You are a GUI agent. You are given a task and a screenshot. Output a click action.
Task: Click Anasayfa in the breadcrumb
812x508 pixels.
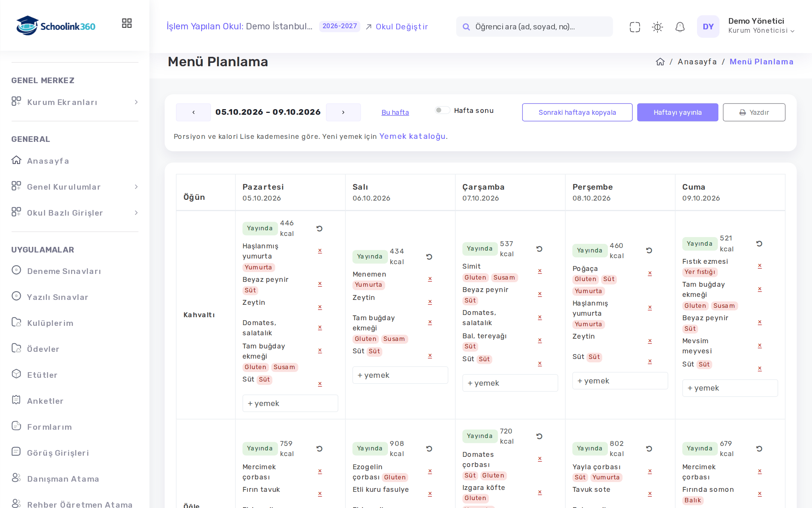point(697,62)
